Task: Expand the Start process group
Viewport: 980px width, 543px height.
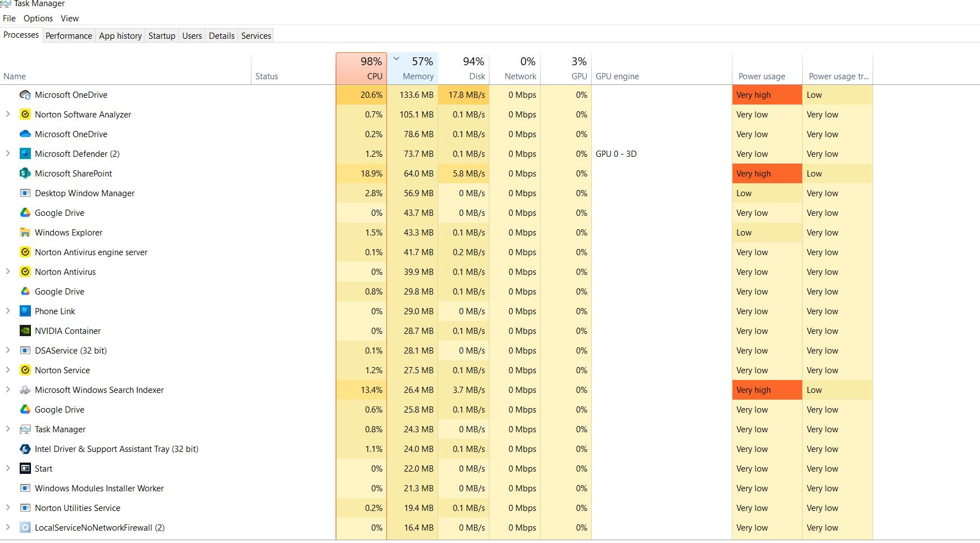Action: (x=8, y=468)
